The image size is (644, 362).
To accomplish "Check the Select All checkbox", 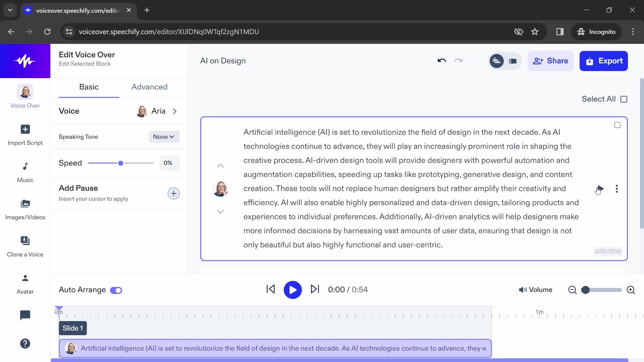I will pos(624,99).
